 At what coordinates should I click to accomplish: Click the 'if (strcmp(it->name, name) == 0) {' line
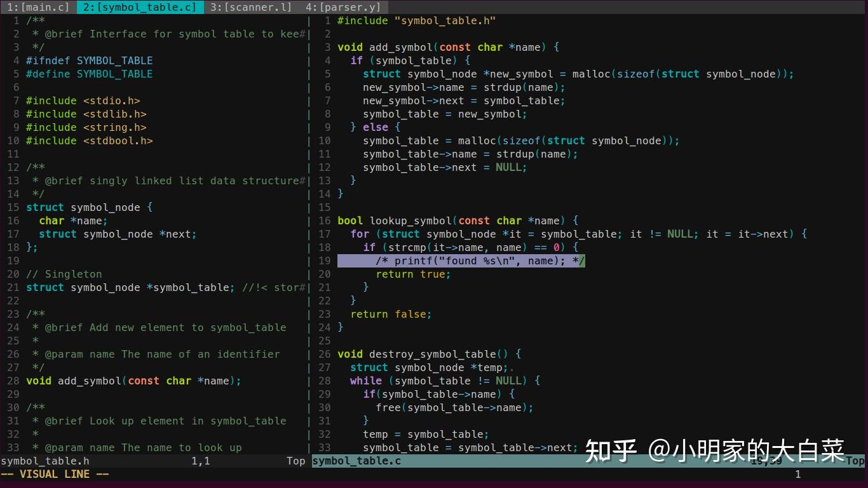pyautogui.click(x=471, y=247)
